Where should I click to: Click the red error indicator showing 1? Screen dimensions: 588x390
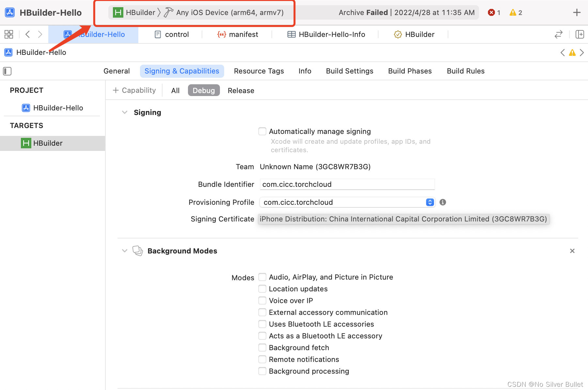coord(494,12)
